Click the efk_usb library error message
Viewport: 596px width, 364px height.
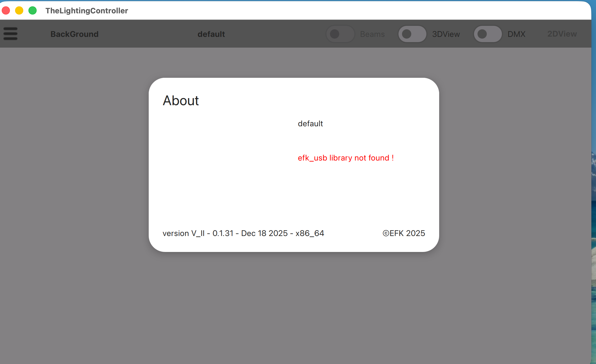346,158
